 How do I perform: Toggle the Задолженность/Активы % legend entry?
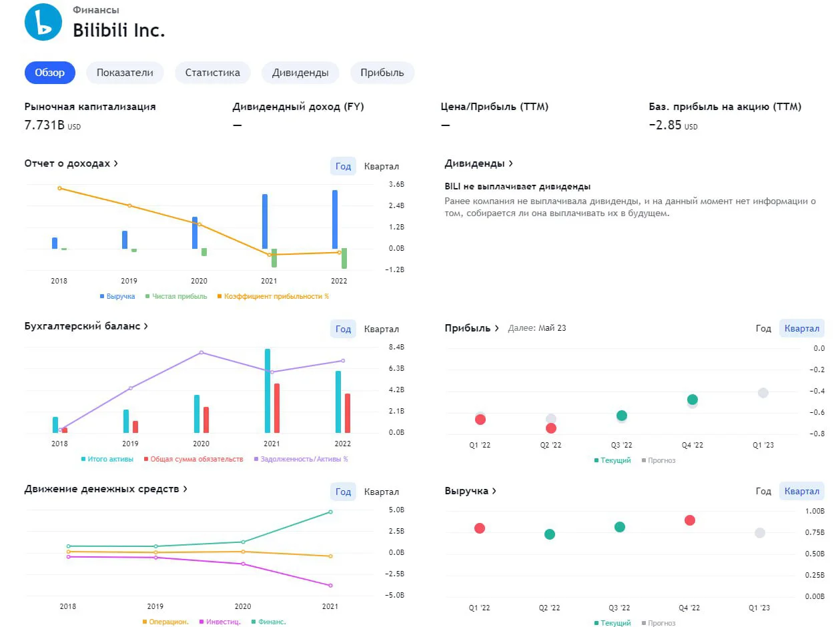(301, 459)
